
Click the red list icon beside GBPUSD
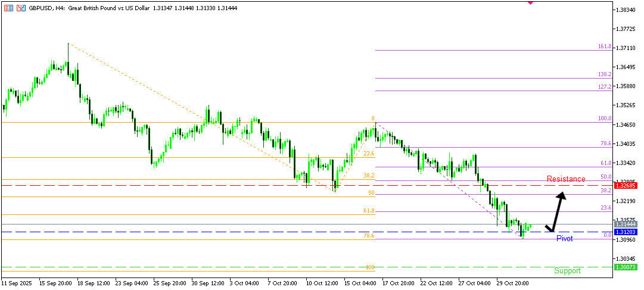pyautogui.click(x=8, y=8)
